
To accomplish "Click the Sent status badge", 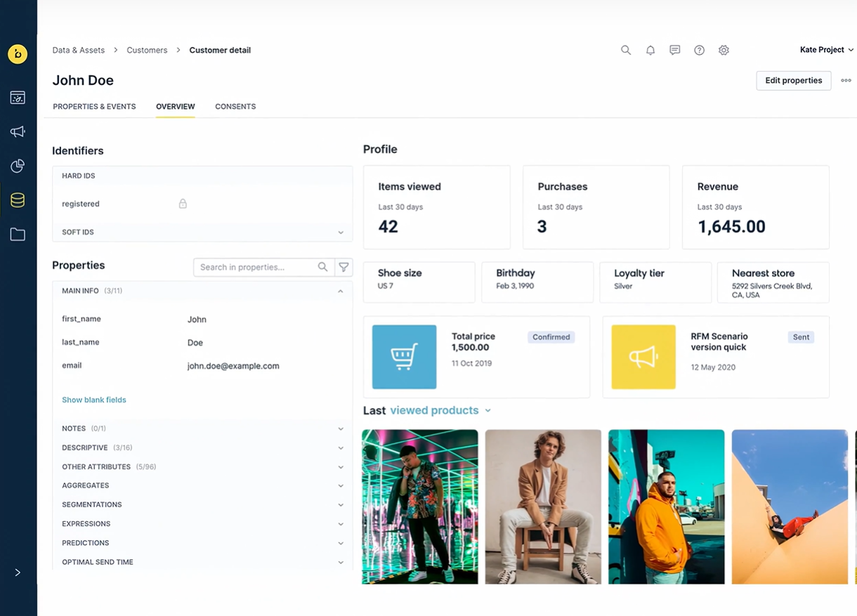I will pos(802,337).
